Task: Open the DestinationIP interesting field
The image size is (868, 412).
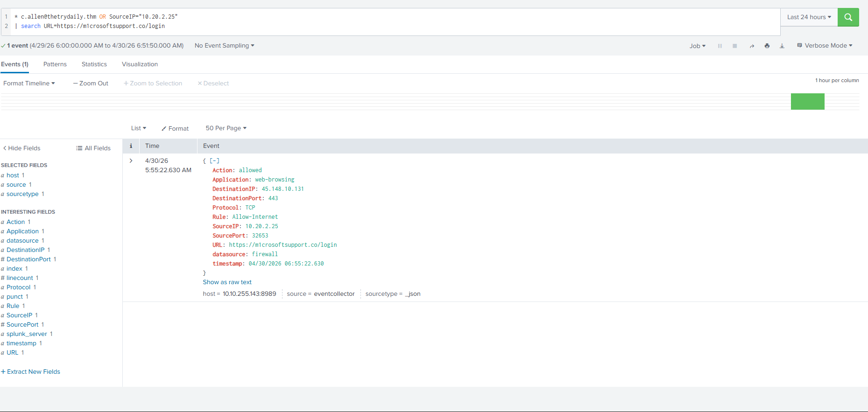Action: (x=26, y=250)
